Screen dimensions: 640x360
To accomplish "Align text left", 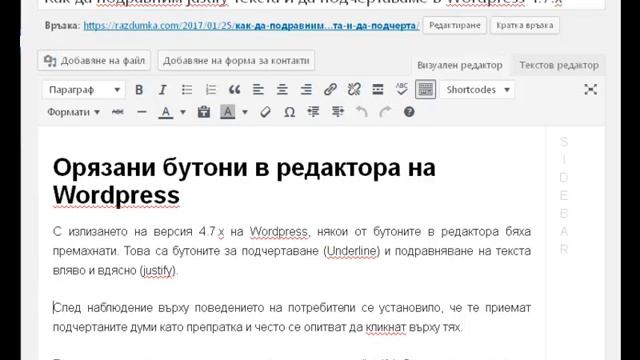I will 258,90.
